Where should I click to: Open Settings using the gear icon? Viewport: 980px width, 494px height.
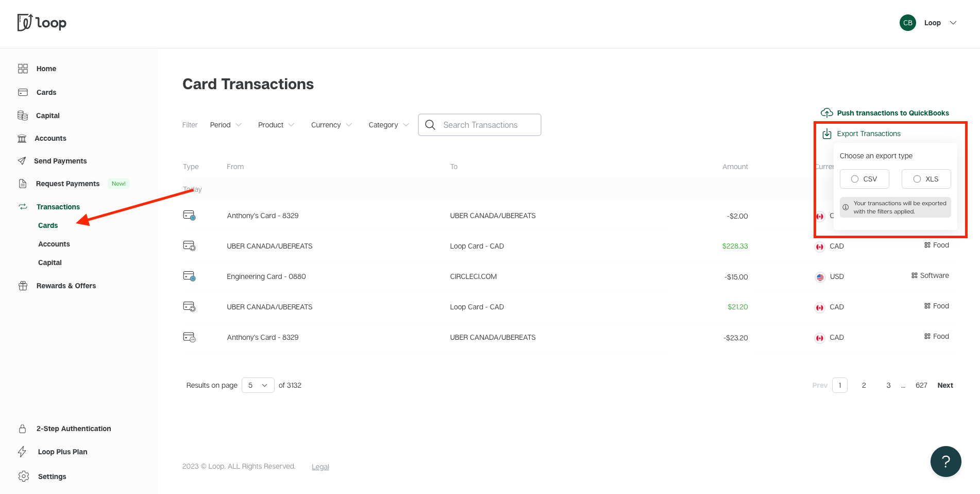23,476
